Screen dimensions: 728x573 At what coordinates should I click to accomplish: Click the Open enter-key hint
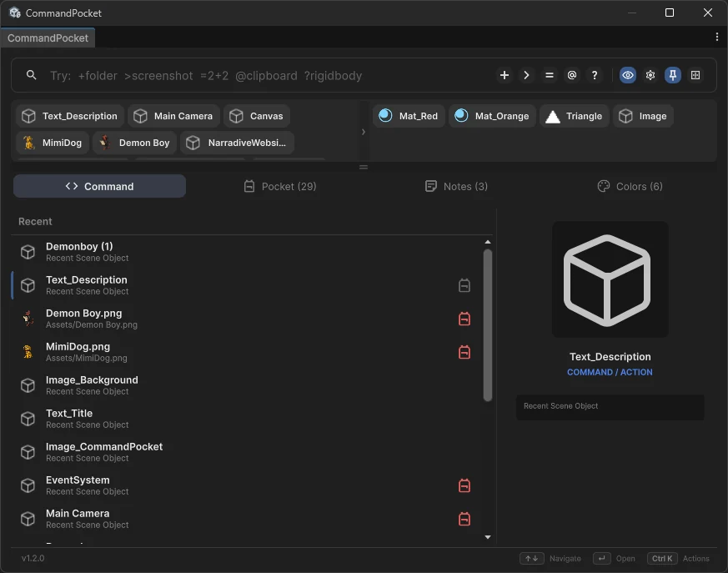coord(614,558)
